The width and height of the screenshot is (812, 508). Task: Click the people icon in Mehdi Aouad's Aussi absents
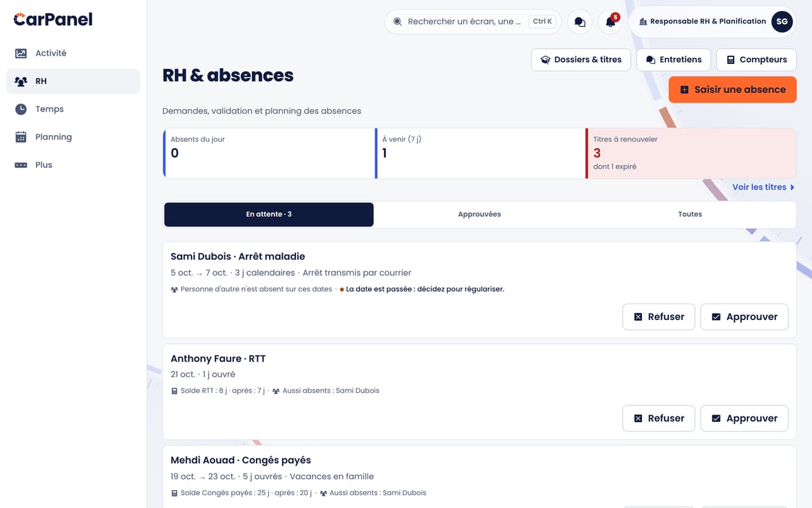(x=323, y=493)
